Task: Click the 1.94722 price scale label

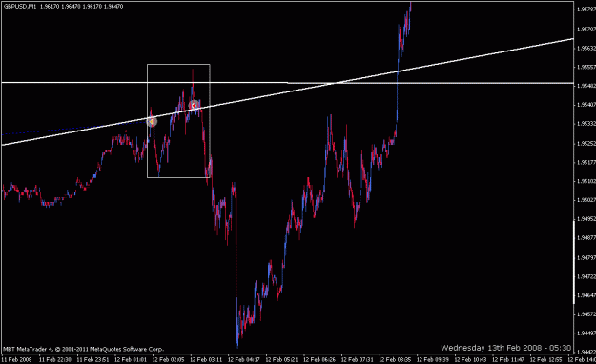Action: [x=586, y=276]
